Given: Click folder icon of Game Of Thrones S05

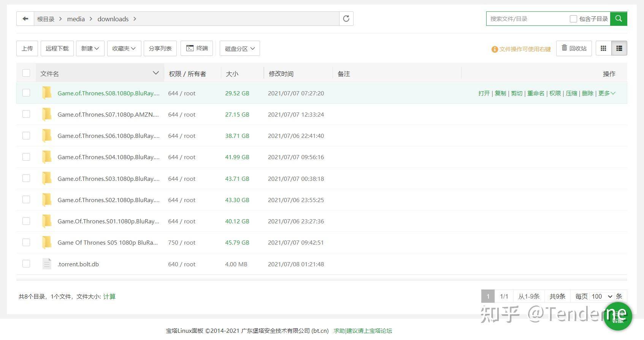Looking at the screenshot, I should point(47,242).
